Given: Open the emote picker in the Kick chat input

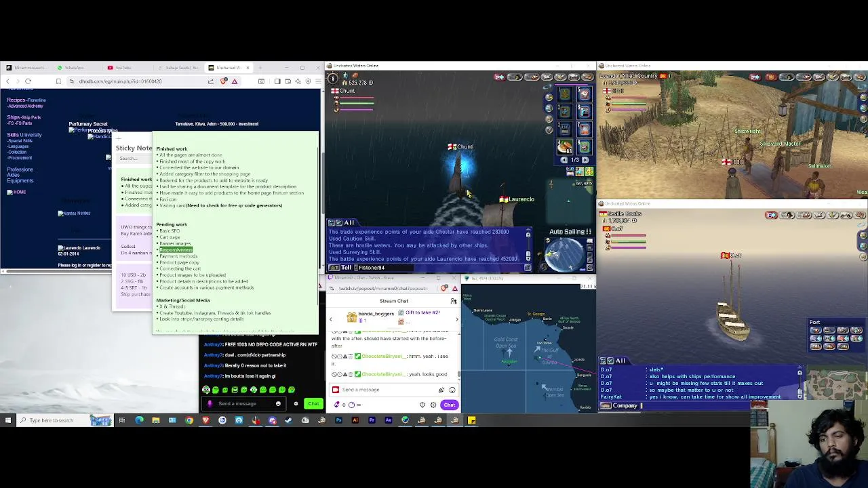Looking at the screenshot, I should (x=278, y=404).
